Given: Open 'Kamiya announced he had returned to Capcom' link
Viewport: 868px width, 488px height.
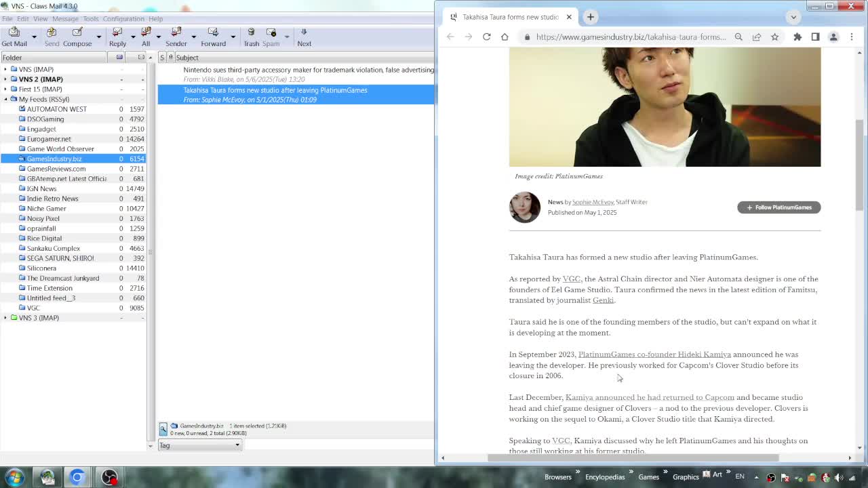Looking at the screenshot, I should pyautogui.click(x=650, y=398).
